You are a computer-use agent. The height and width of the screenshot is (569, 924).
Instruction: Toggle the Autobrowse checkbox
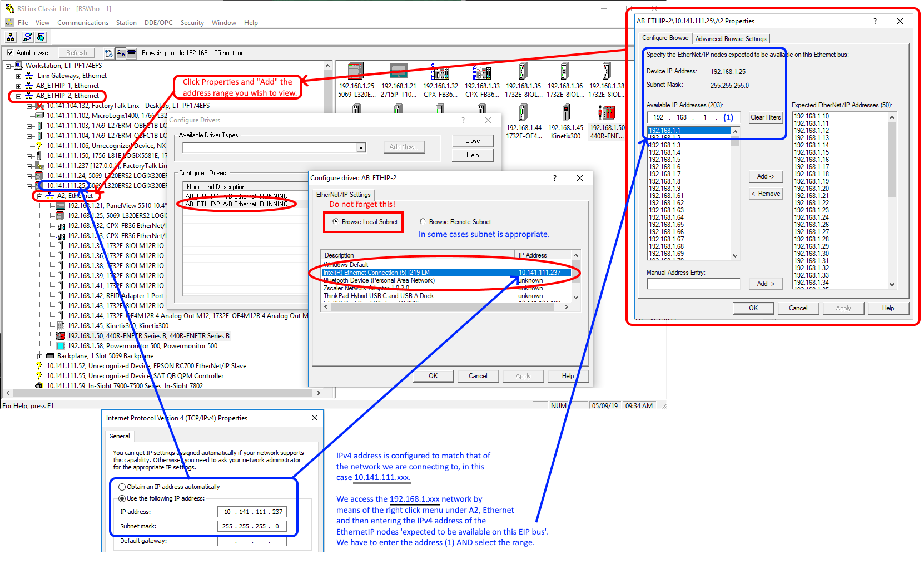(10, 53)
